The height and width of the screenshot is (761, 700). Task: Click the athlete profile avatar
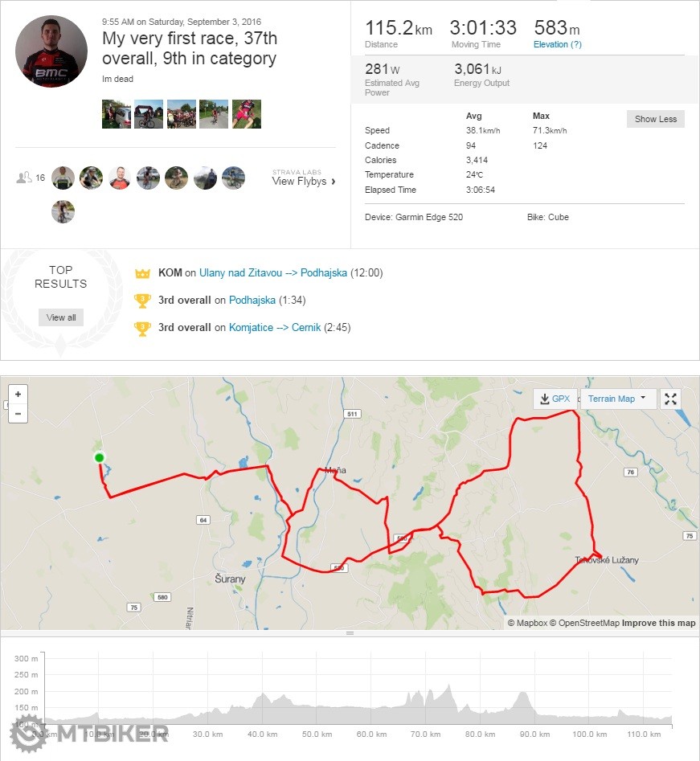pos(51,50)
